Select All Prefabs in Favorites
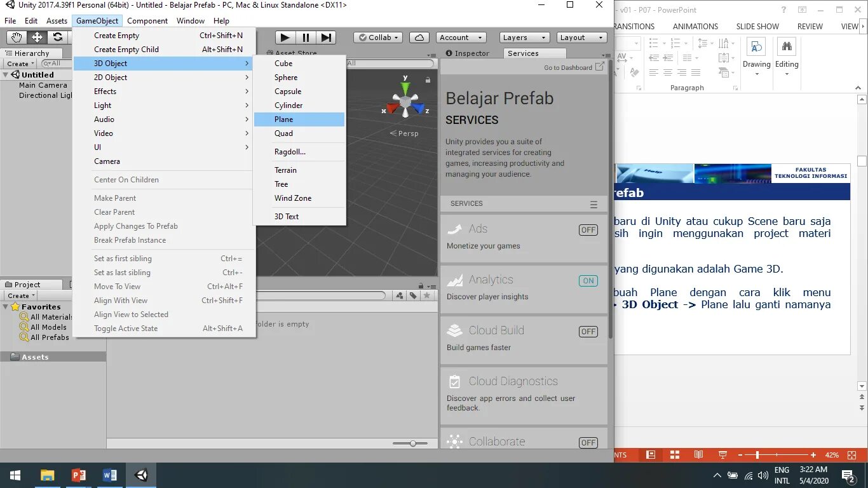 coord(50,337)
